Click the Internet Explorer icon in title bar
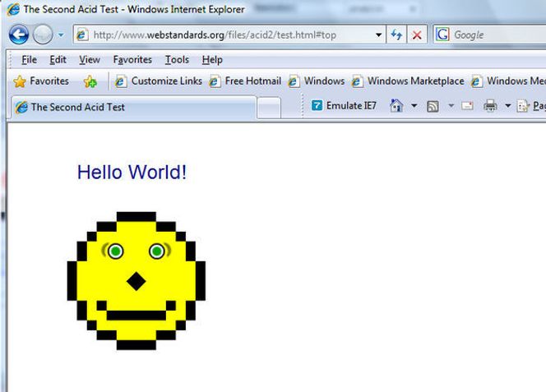Screen dimensions: 546x392 pyautogui.click(x=13, y=9)
